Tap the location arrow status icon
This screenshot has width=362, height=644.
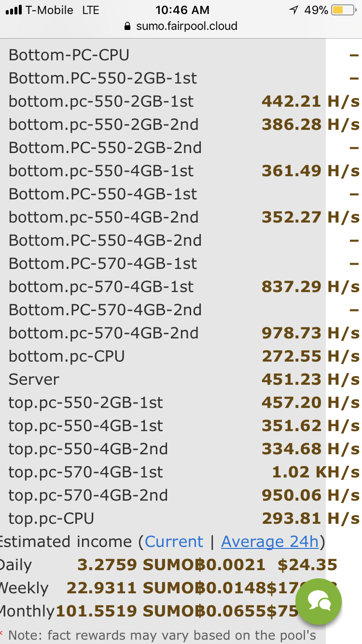[x=293, y=10]
